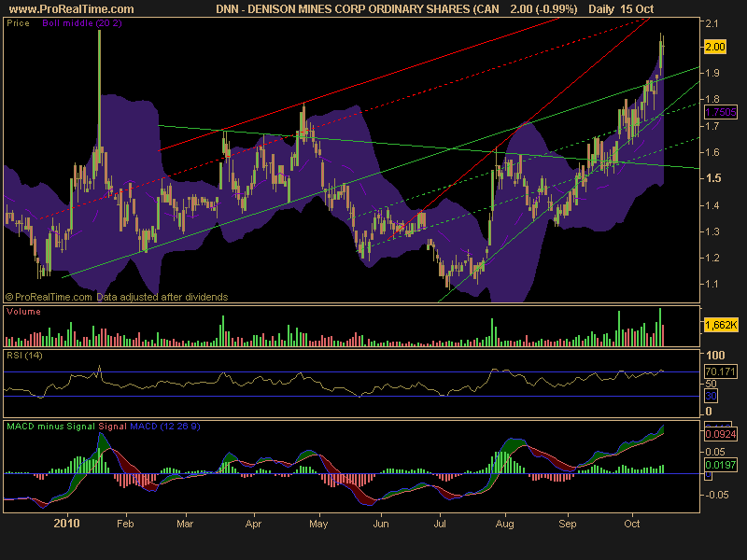Click the Feb label on time axis
747x560 pixels.
(125, 524)
